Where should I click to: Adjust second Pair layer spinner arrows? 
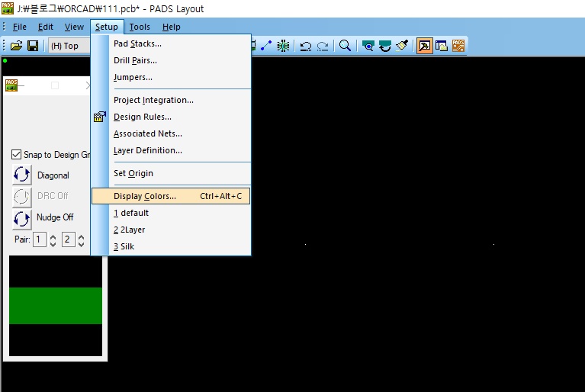click(82, 239)
